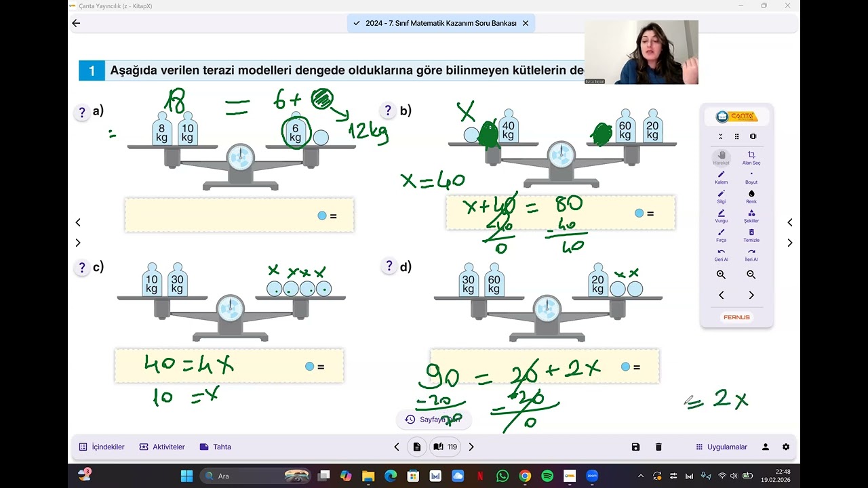The height and width of the screenshot is (488, 868).
Task: Click Sayfaya dön button
Action: coord(434,420)
